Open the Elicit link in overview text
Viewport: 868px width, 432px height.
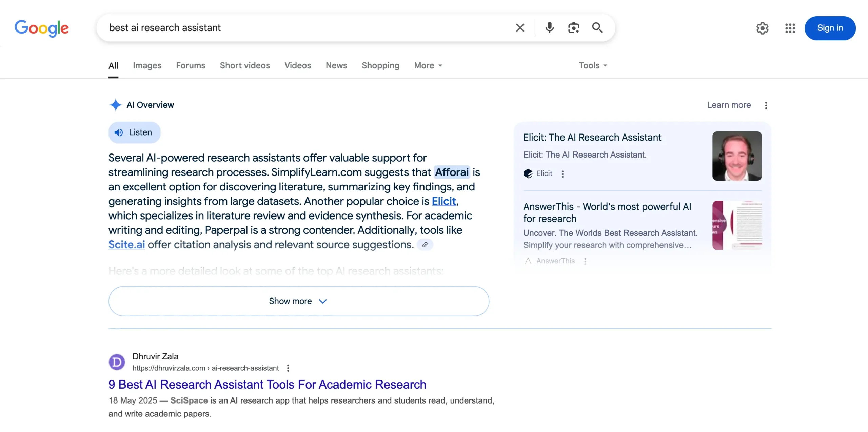(x=444, y=201)
